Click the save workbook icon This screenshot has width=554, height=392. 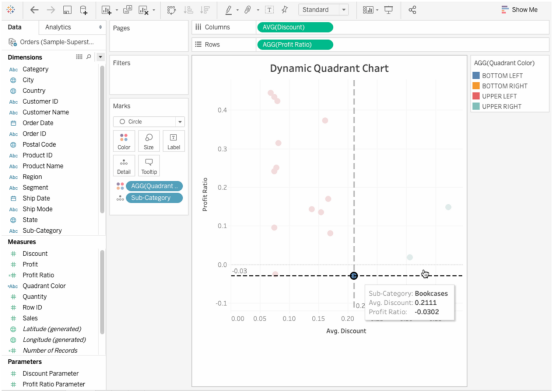pos(67,10)
